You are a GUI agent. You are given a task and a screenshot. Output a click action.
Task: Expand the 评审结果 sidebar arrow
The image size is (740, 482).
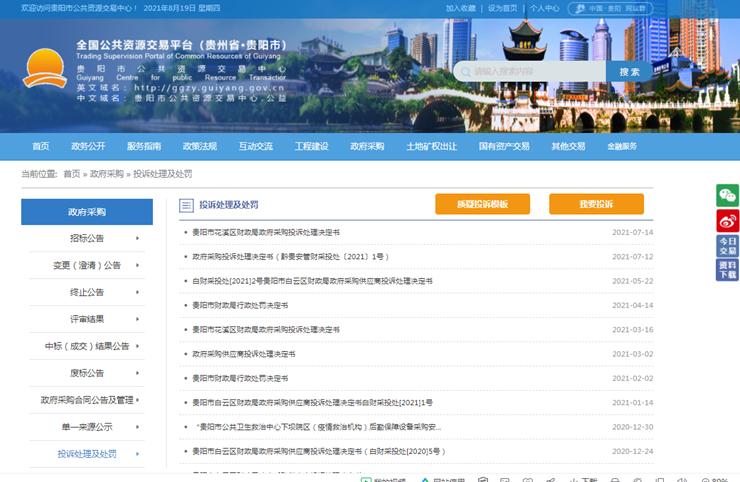click(137, 319)
